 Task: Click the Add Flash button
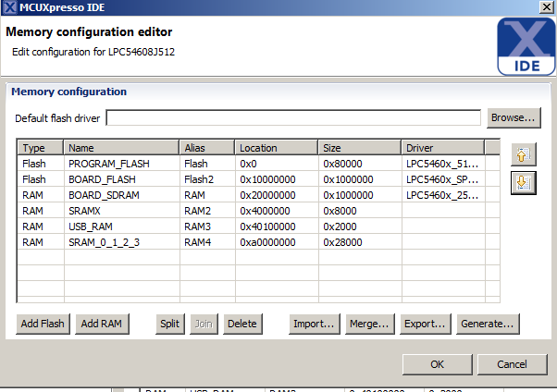pyautogui.click(x=43, y=324)
